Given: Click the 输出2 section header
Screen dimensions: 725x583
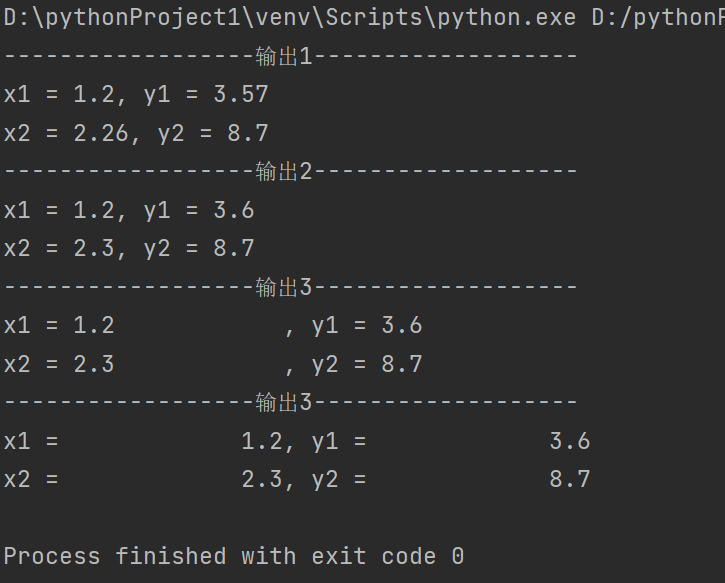Looking at the screenshot, I should tap(284, 171).
